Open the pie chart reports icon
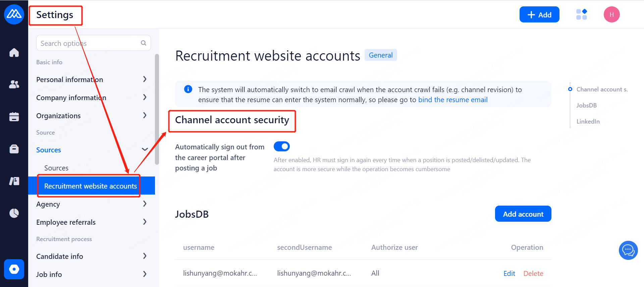This screenshot has width=644, height=287. pos(14,213)
